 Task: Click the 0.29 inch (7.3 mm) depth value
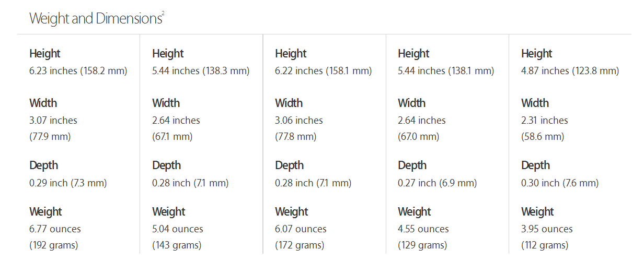(68, 183)
